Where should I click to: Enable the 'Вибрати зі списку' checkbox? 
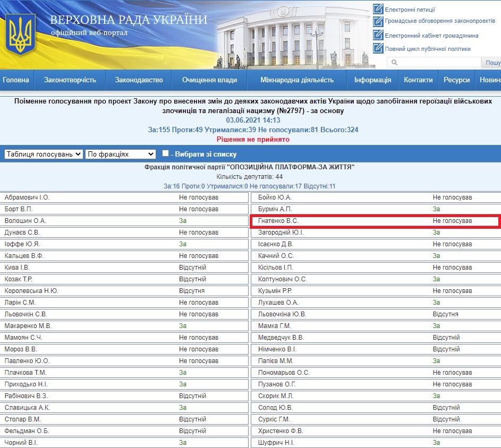[x=165, y=153]
